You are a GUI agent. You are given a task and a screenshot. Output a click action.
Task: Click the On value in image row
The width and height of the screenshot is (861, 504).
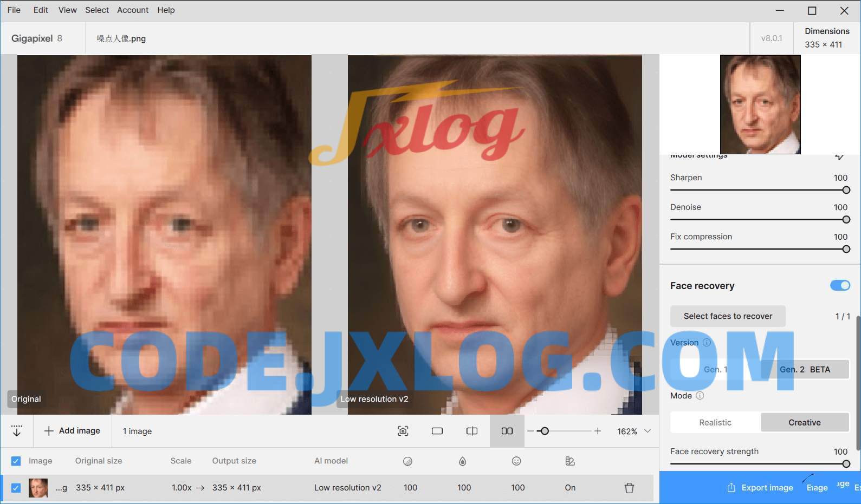570,488
